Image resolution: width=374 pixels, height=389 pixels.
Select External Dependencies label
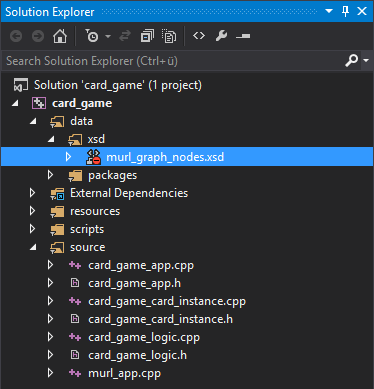pos(129,193)
